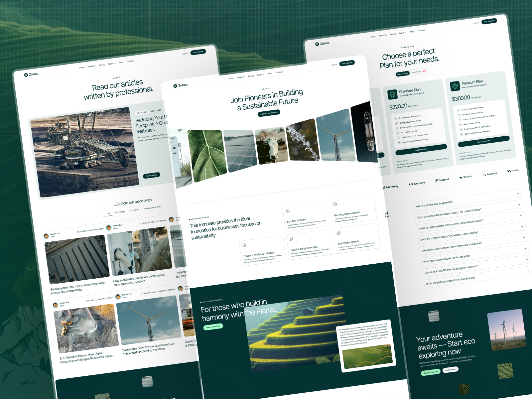Image resolution: width=532 pixels, height=399 pixels.
Task: Expand FAQ about non-environmental businesses
Action: [x=470, y=222]
